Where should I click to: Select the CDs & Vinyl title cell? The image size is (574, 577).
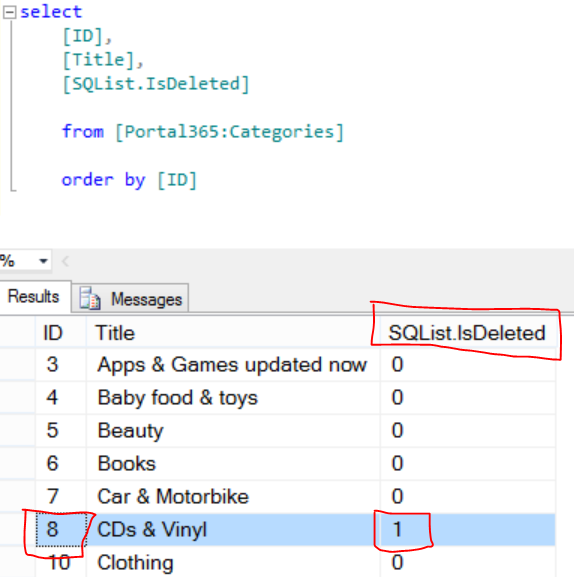point(233,530)
